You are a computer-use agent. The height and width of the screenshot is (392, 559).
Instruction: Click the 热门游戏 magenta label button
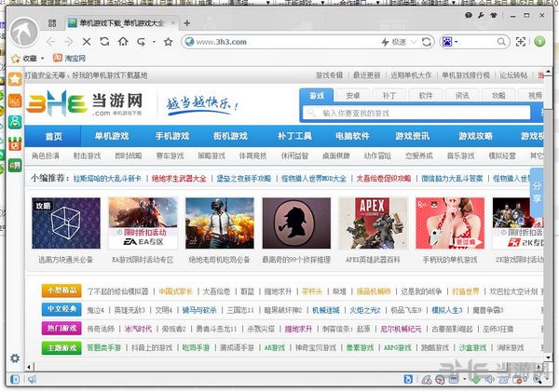tap(61, 328)
